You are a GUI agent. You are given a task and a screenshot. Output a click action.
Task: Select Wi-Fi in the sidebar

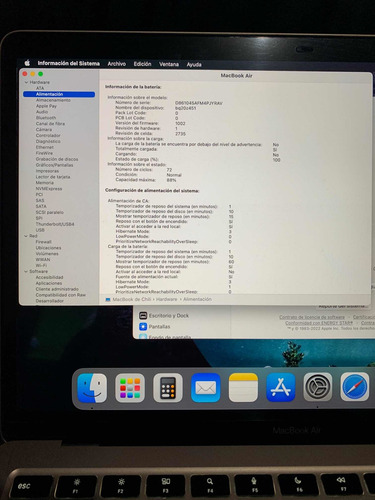pyautogui.click(x=41, y=266)
